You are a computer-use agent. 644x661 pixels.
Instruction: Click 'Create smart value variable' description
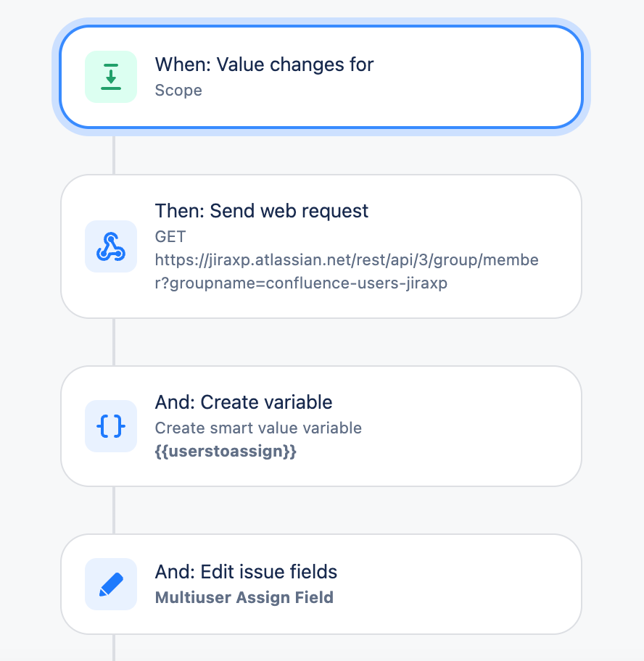258,428
